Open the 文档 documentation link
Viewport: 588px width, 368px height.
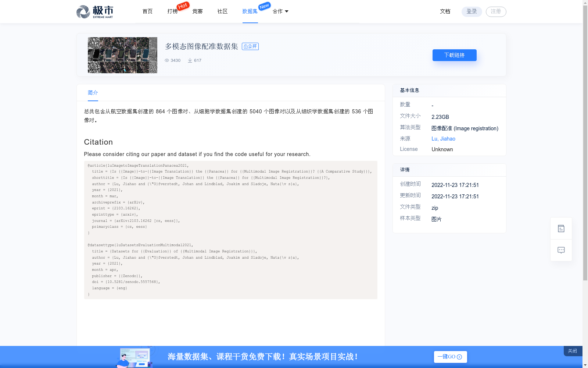pos(445,11)
